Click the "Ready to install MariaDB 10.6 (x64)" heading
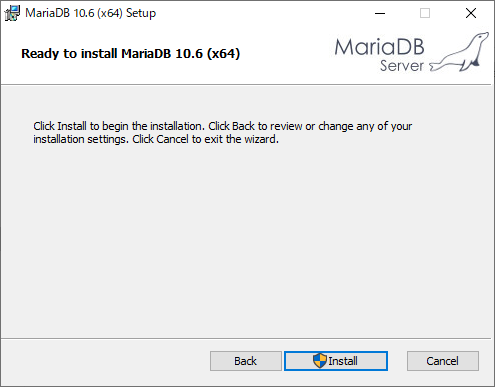 (131, 53)
